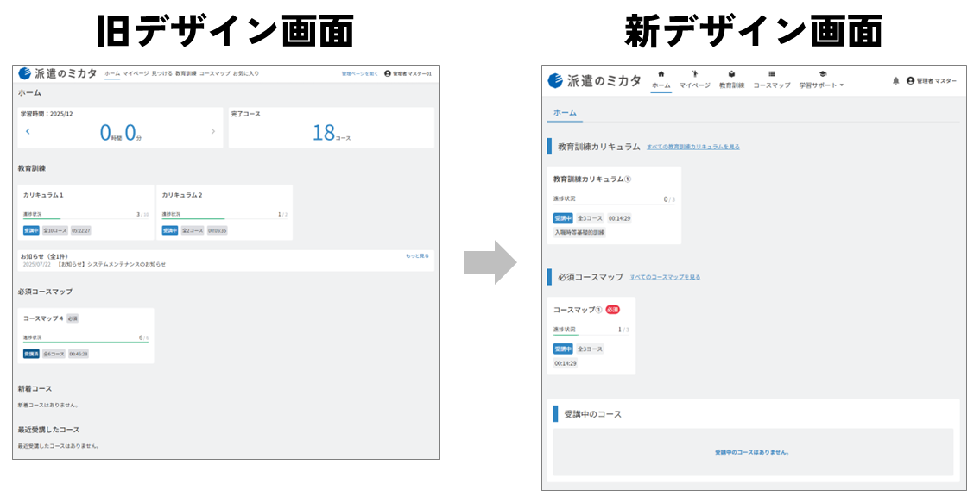The width and height of the screenshot is (980, 503).
Task: Select the ホーム page tab in new design
Action: point(565,113)
